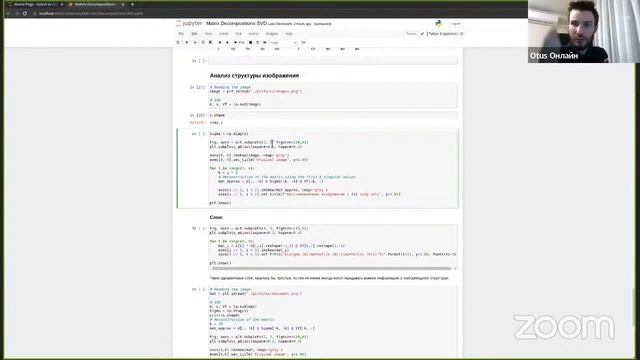Interrupt the kernel with the stop icon

point(250,42)
